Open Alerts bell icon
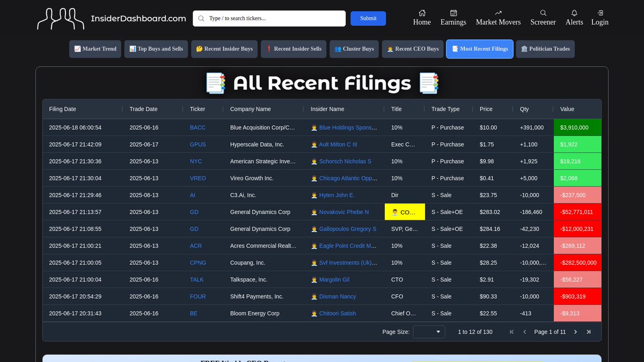This screenshot has height=362, width=644. point(574,13)
